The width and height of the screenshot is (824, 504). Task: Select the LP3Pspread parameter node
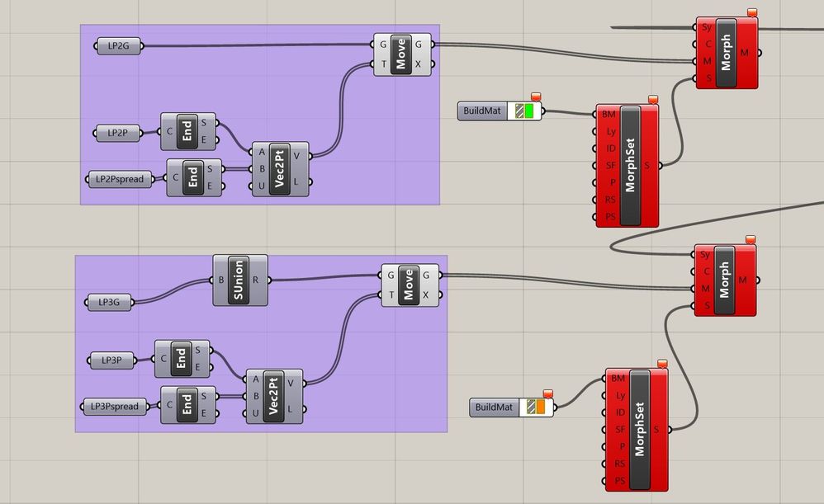[x=115, y=407]
